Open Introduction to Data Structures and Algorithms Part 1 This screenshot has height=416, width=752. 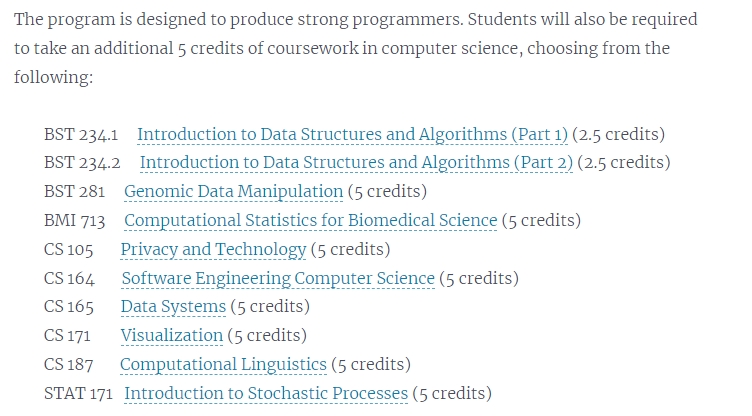coord(352,135)
